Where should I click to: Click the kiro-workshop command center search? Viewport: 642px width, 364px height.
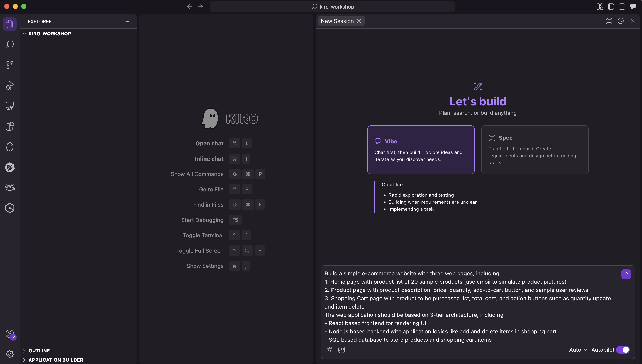tap(332, 7)
